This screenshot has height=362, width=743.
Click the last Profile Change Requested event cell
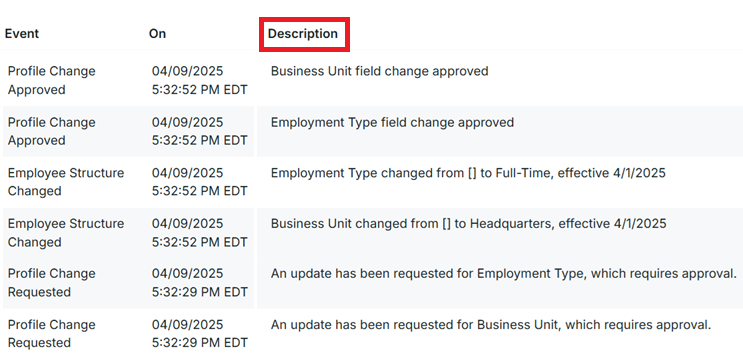point(52,334)
